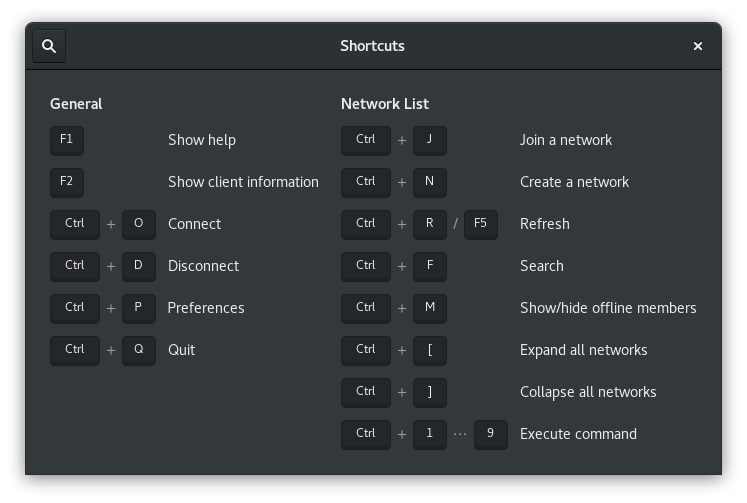Click the Expand all networks label
The image size is (747, 503).
[x=583, y=350]
